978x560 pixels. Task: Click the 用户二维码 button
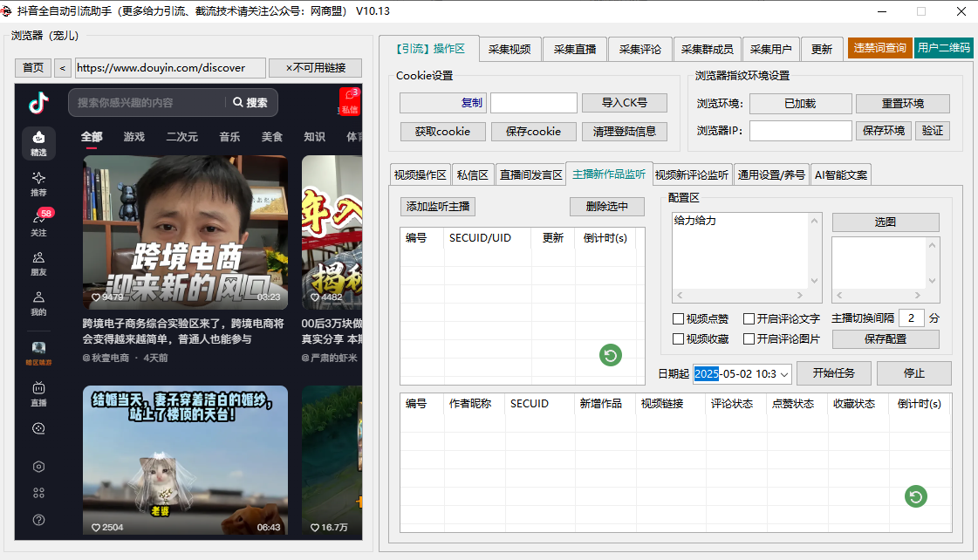(944, 48)
